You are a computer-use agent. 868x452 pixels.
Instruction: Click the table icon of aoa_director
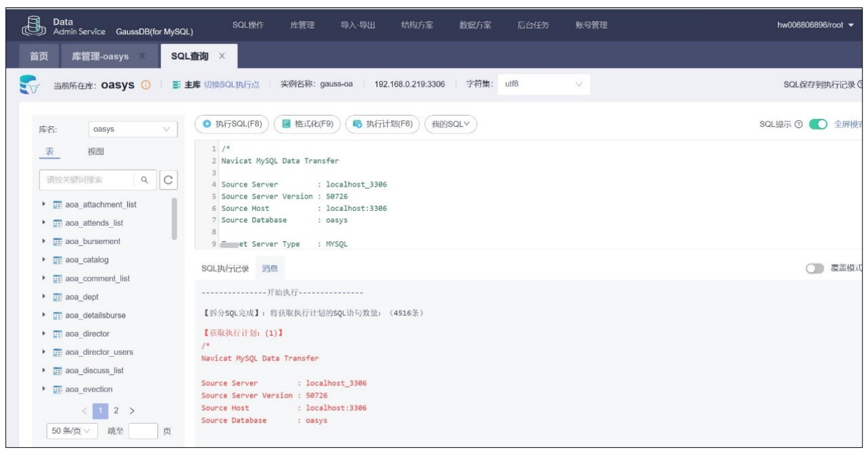(x=58, y=334)
